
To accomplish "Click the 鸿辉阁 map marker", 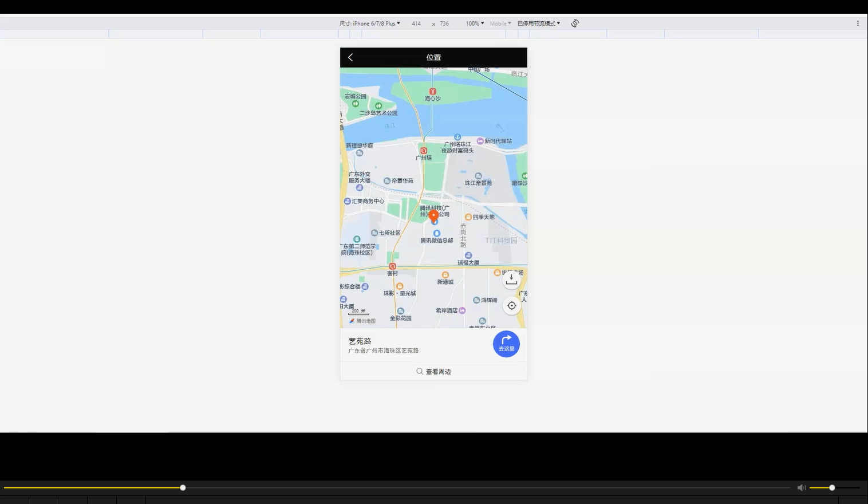I will click(x=476, y=300).
